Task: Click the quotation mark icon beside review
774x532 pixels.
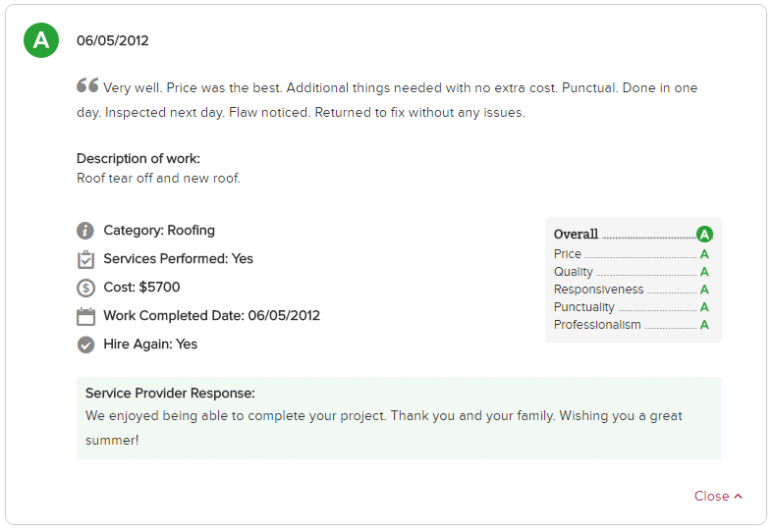Action: click(x=87, y=85)
